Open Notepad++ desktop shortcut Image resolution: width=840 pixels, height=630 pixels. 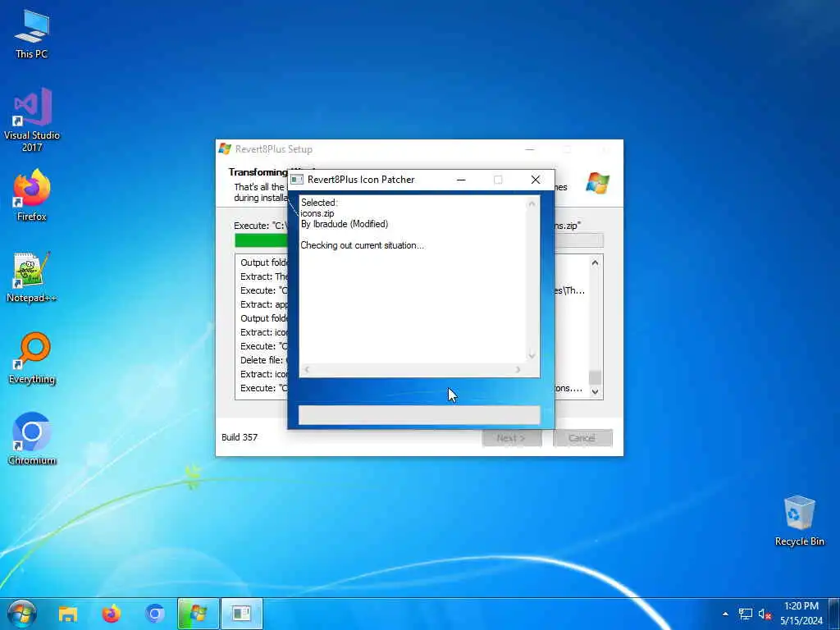32,277
